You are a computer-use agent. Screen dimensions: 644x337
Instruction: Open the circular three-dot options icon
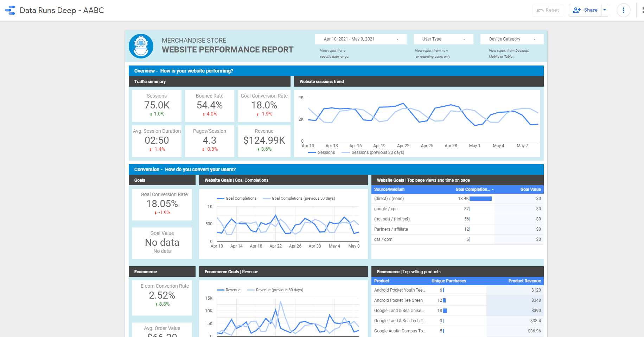[623, 10]
